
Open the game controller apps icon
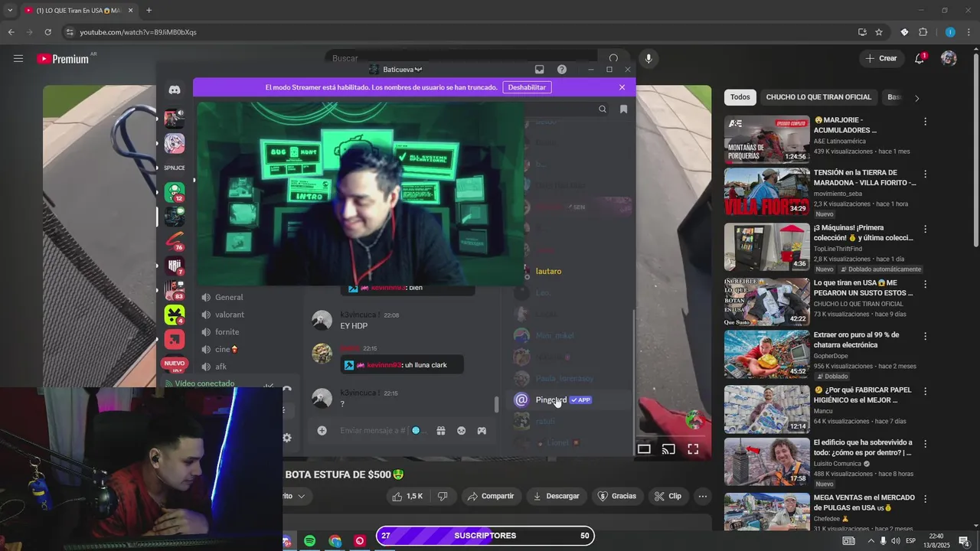482,431
